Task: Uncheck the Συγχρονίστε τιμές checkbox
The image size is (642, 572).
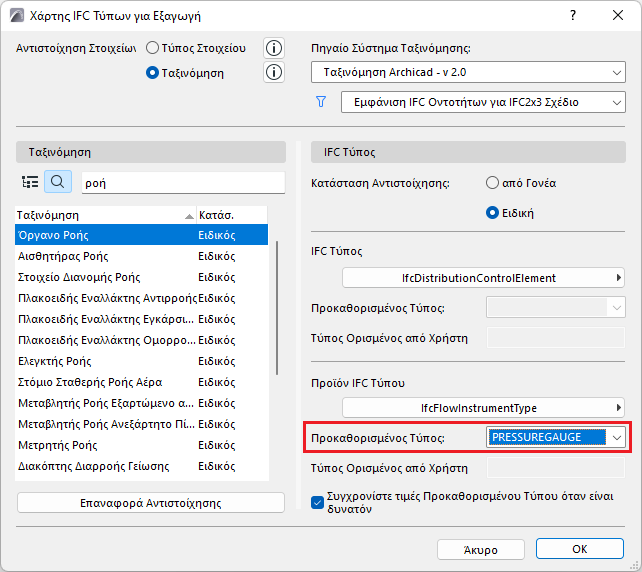Action: point(317,502)
